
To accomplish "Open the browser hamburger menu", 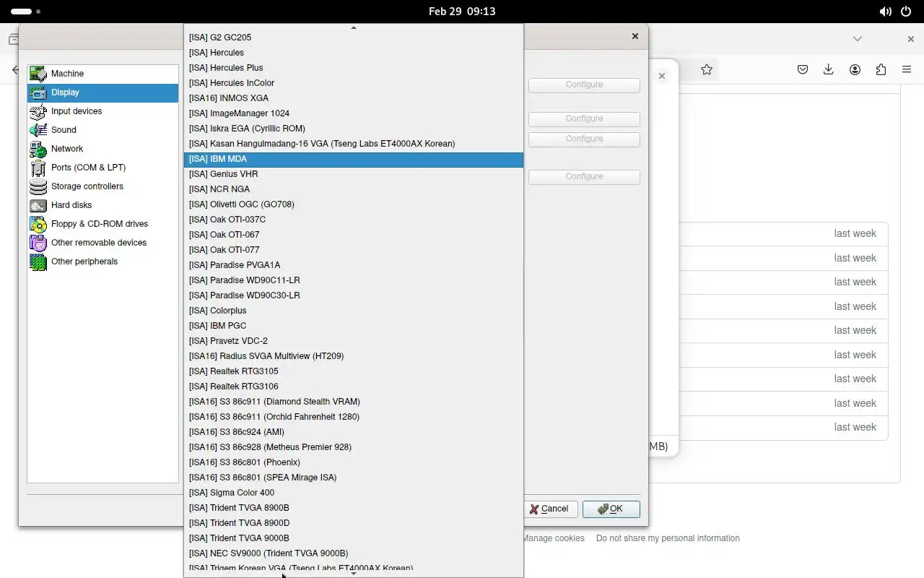I will coord(907,69).
